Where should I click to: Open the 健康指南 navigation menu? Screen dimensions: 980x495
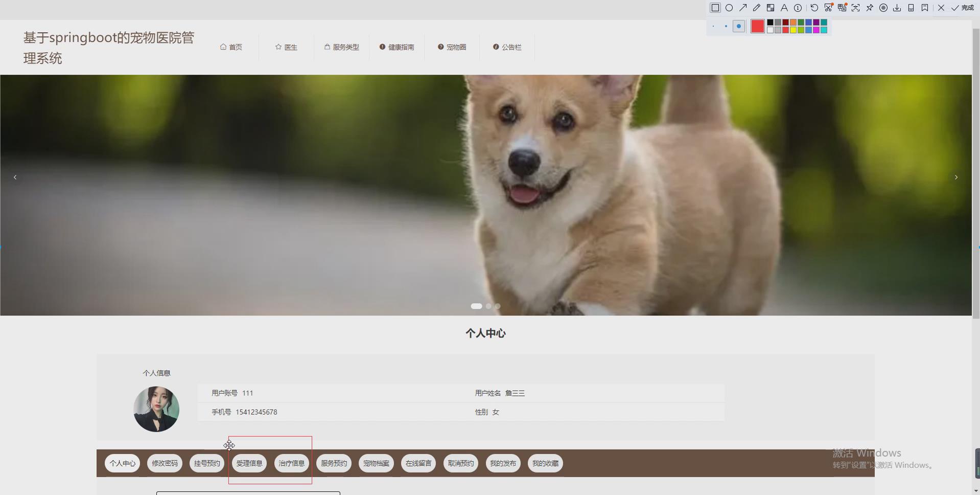coord(397,47)
